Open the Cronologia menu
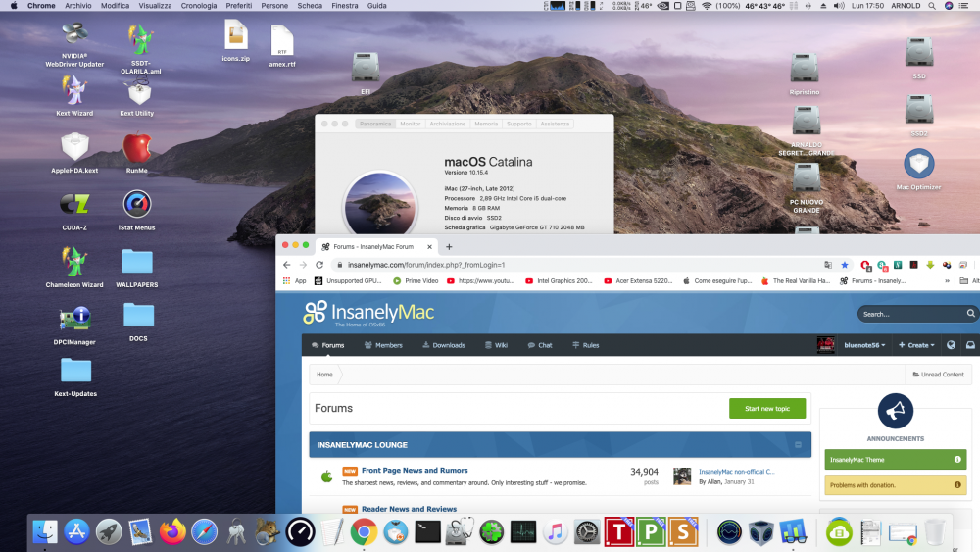Viewport: 980px width, 552px height. (198, 6)
